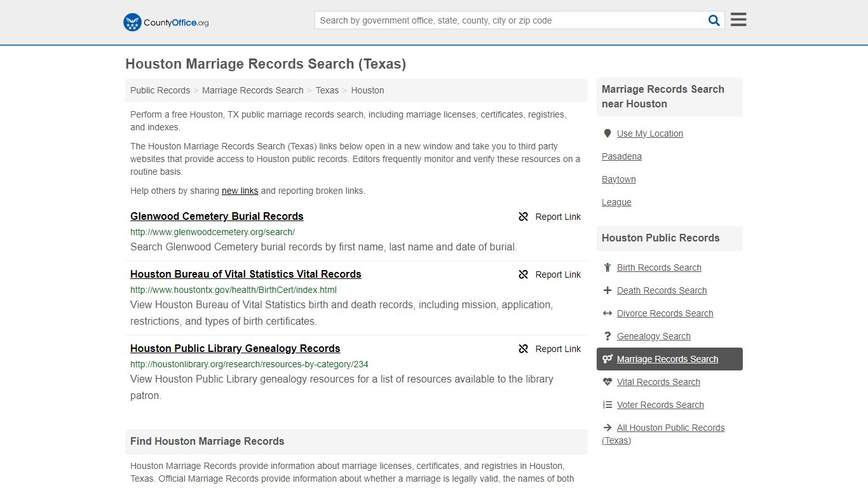The width and height of the screenshot is (868, 488).
Task: Click the heartbeat icon beside Vital Records Search
Action: tap(607, 382)
